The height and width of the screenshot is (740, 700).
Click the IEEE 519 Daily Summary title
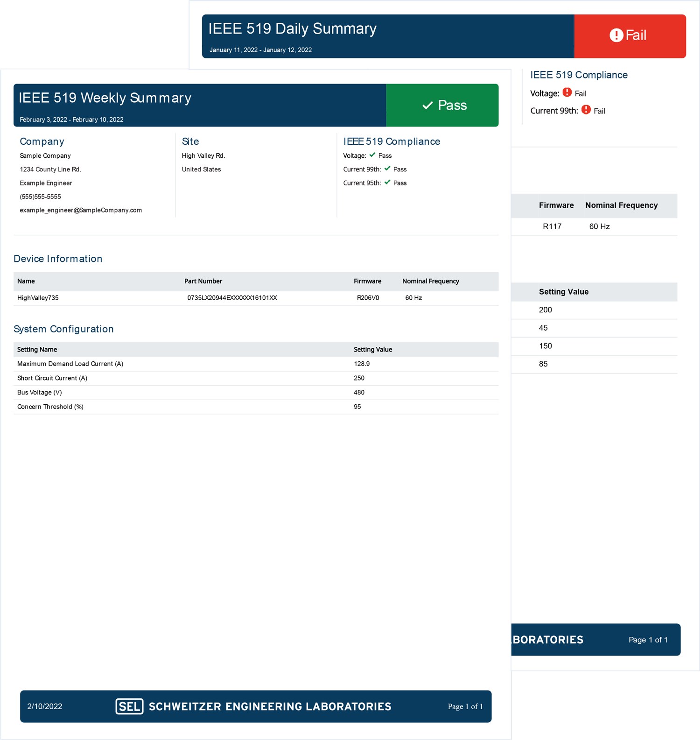(292, 29)
